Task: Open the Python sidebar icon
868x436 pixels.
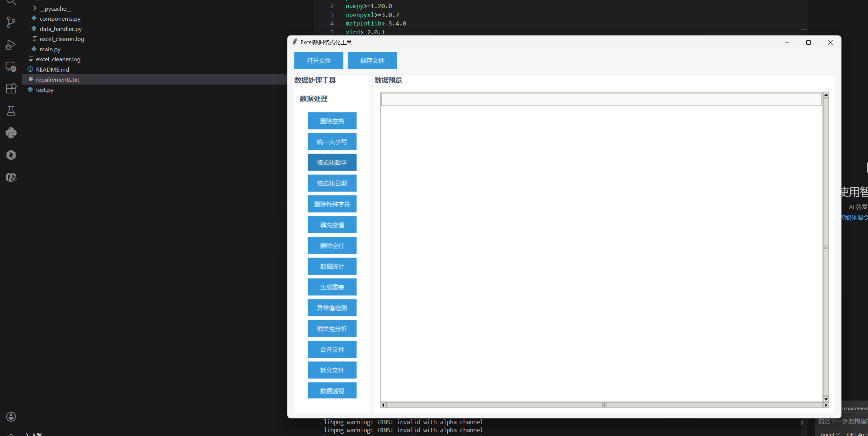Action: [x=11, y=133]
